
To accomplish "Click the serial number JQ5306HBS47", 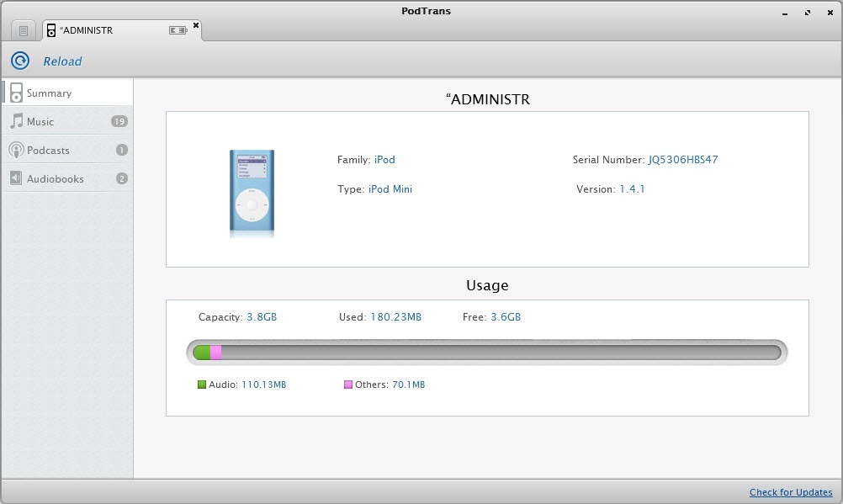I will click(683, 160).
